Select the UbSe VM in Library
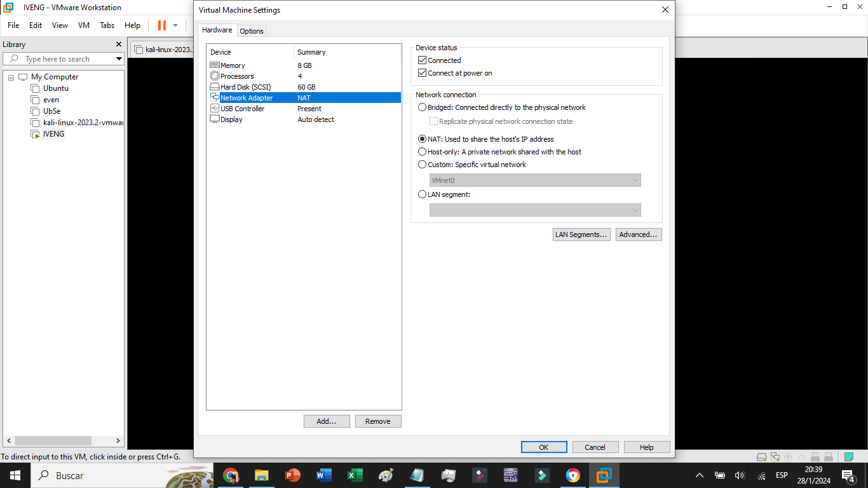This screenshot has height=488, width=868. [x=52, y=111]
